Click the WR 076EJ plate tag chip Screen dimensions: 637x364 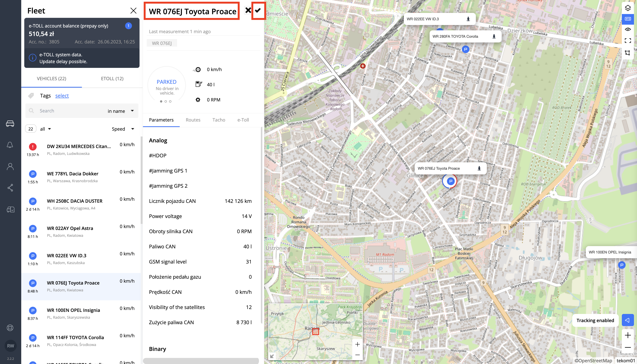[162, 43]
